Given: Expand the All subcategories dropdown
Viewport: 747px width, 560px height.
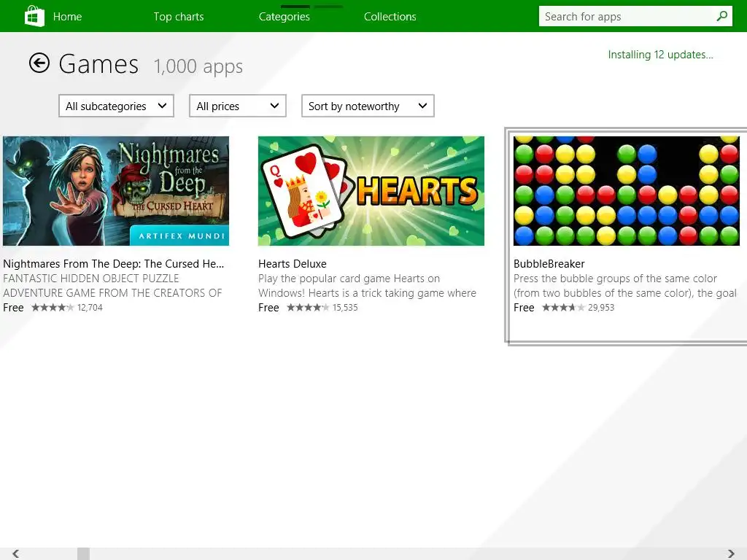Looking at the screenshot, I should coord(116,106).
